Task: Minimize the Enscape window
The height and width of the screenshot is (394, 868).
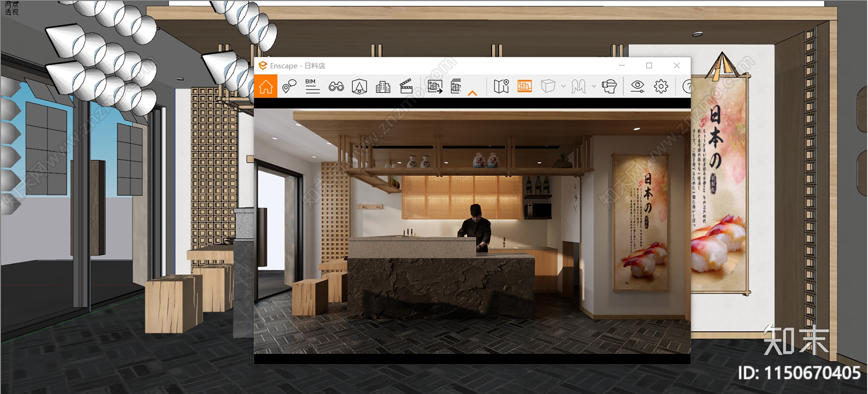Action: pos(622,66)
